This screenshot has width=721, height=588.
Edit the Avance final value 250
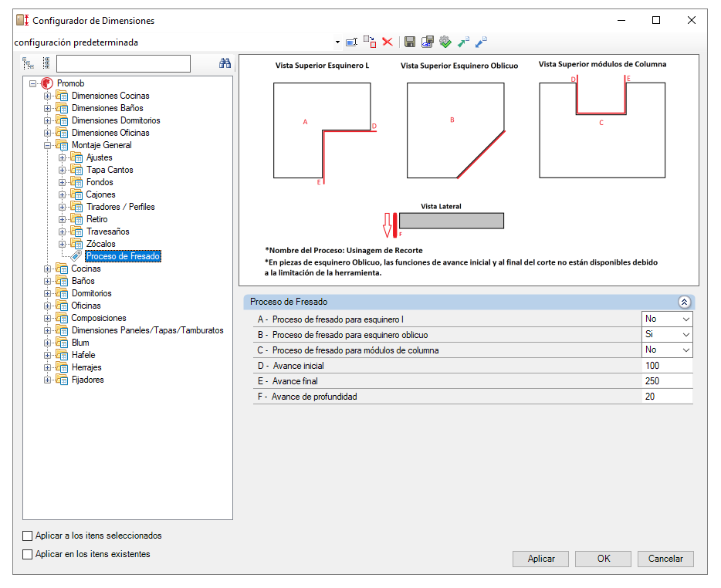point(667,381)
